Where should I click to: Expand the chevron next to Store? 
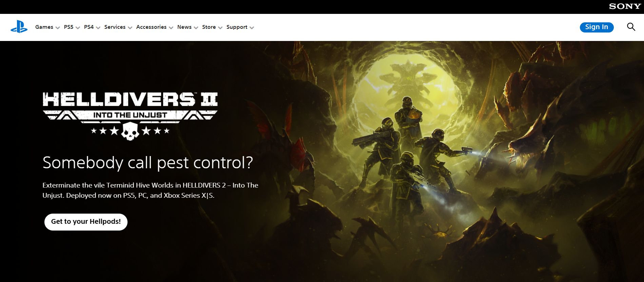pos(220,28)
